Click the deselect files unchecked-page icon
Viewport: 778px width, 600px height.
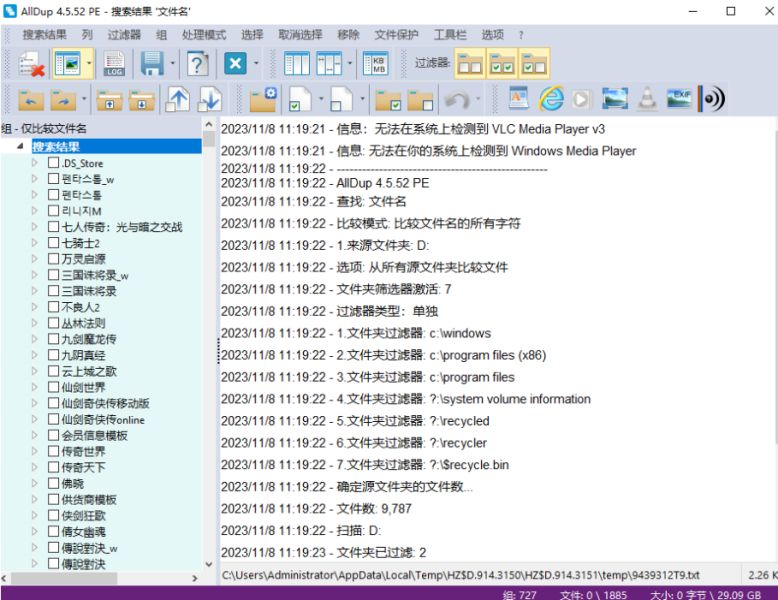(342, 99)
